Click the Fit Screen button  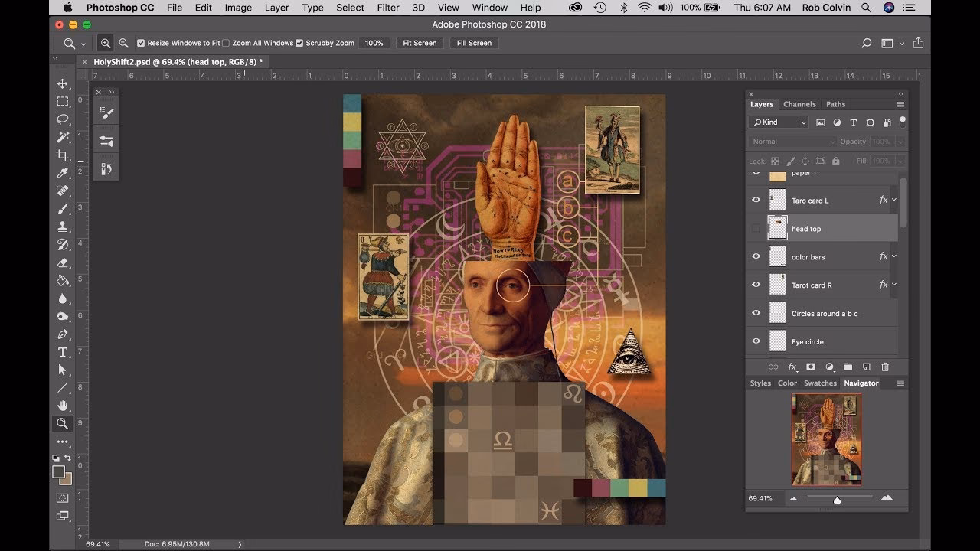click(419, 43)
